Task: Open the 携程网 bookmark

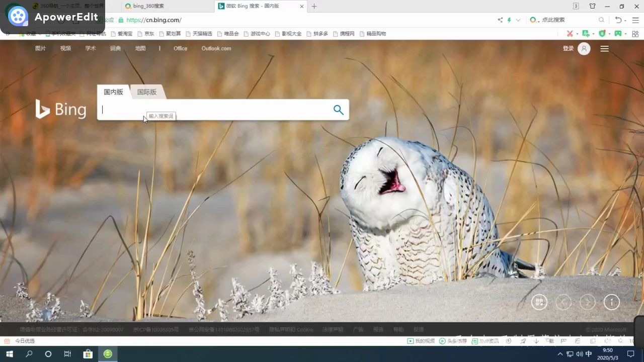Action: pyautogui.click(x=344, y=34)
